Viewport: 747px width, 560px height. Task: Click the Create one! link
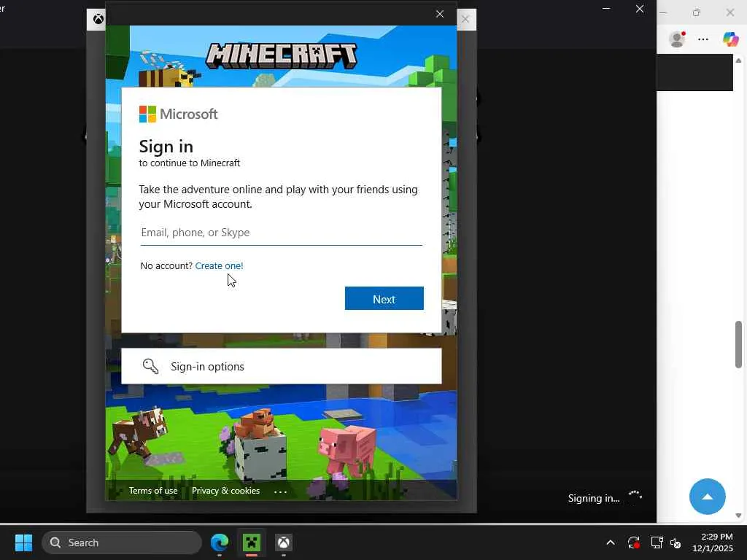point(219,265)
